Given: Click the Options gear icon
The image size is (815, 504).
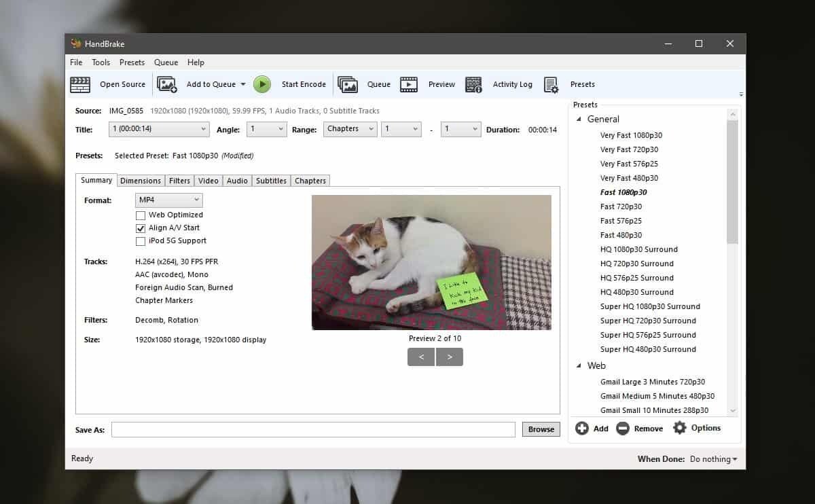Looking at the screenshot, I should (680, 428).
